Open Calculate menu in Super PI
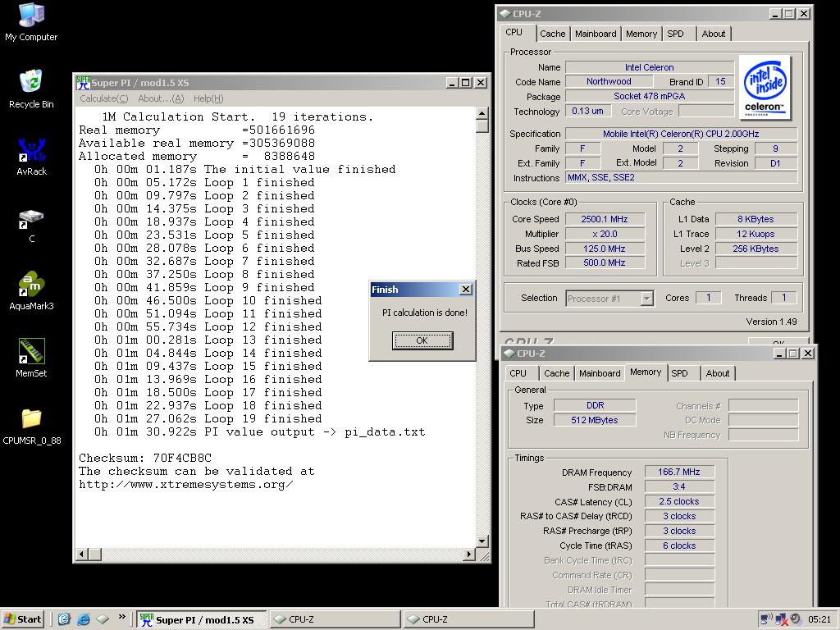The height and width of the screenshot is (630, 840). [x=104, y=98]
